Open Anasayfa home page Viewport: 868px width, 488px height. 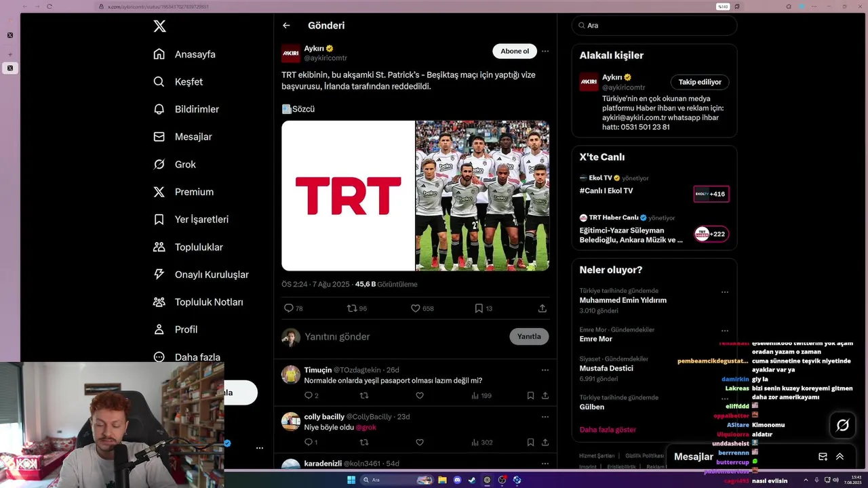click(184, 54)
